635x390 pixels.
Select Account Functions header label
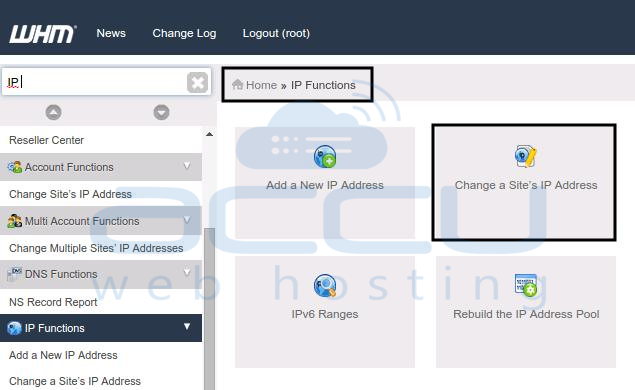pos(69,167)
